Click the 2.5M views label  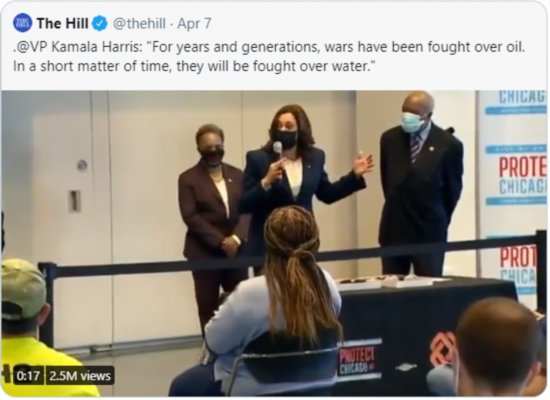pyautogui.click(x=80, y=376)
